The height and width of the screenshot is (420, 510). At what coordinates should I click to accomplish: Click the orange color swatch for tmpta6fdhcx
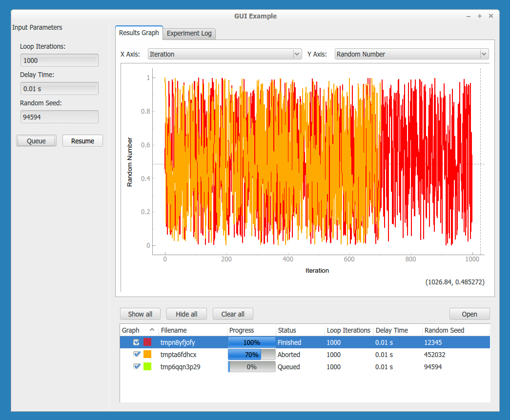point(147,355)
